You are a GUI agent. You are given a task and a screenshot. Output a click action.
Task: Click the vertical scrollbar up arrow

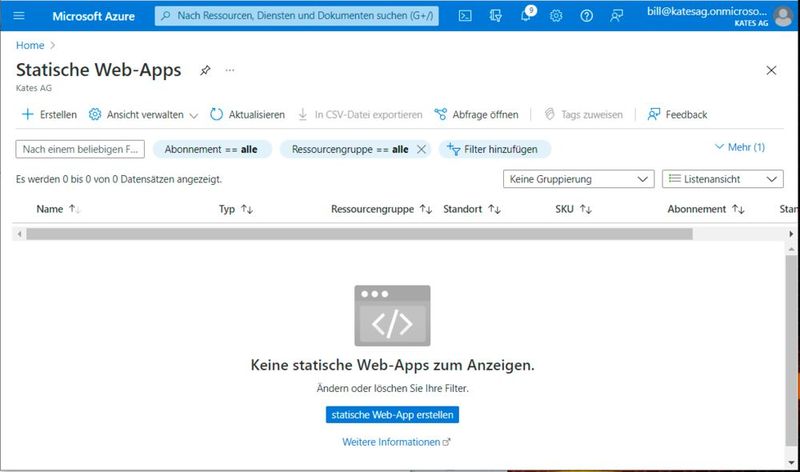tap(791, 250)
